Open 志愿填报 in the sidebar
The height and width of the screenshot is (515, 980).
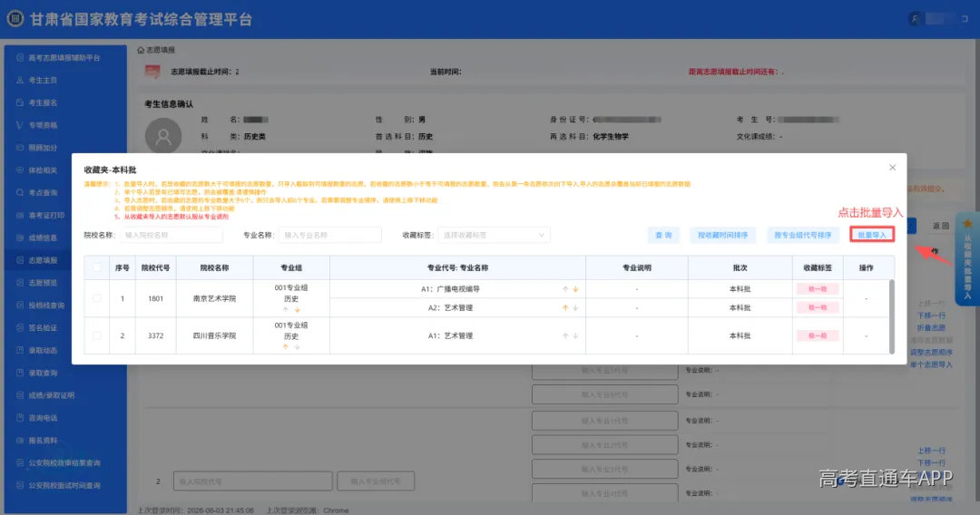pos(43,260)
